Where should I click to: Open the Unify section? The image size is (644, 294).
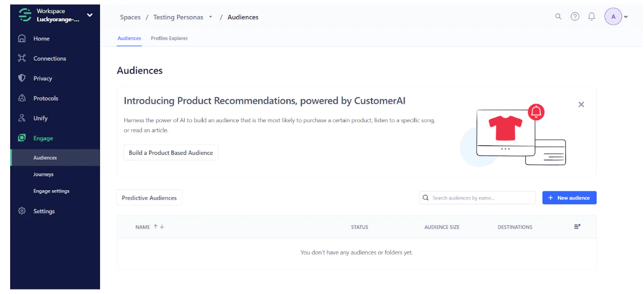(40, 118)
